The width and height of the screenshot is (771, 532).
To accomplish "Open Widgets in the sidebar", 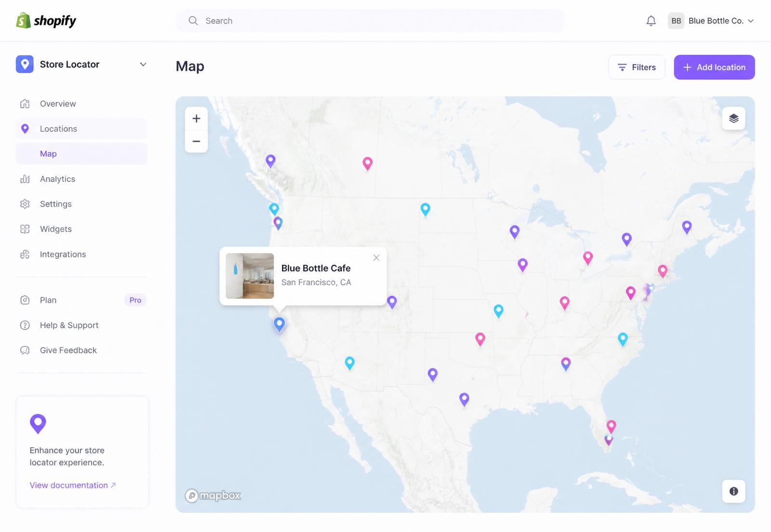I will tap(81, 229).
